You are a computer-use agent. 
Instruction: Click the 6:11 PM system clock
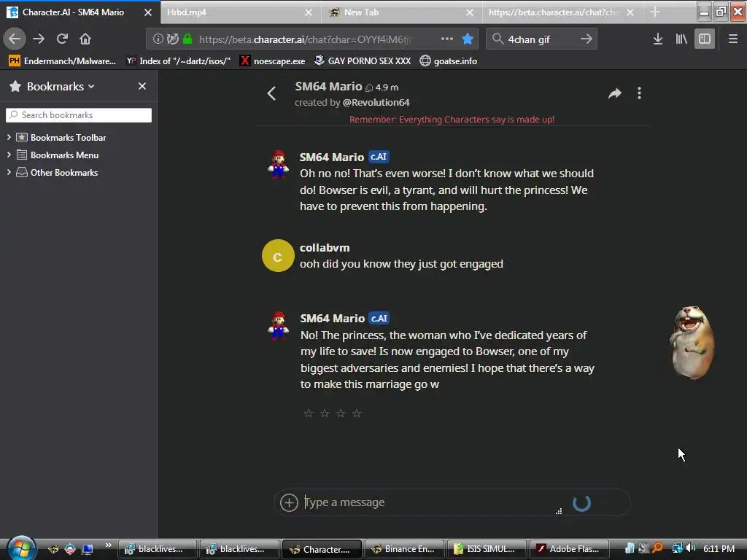(719, 549)
